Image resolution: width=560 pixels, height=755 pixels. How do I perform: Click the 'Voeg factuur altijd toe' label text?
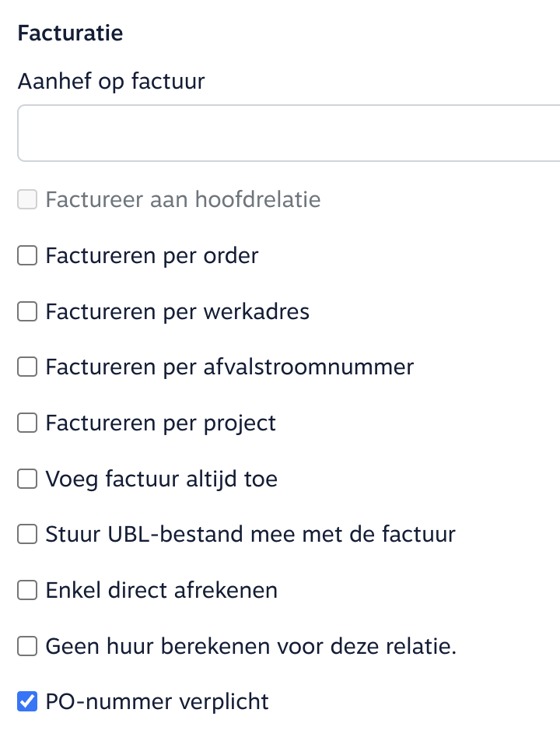pos(161,479)
